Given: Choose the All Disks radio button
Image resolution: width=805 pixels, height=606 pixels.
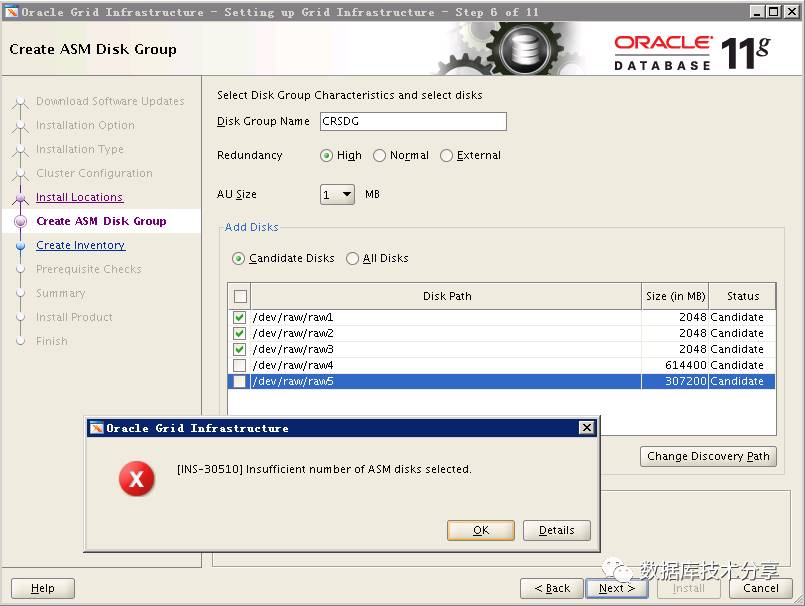Looking at the screenshot, I should click(353, 259).
